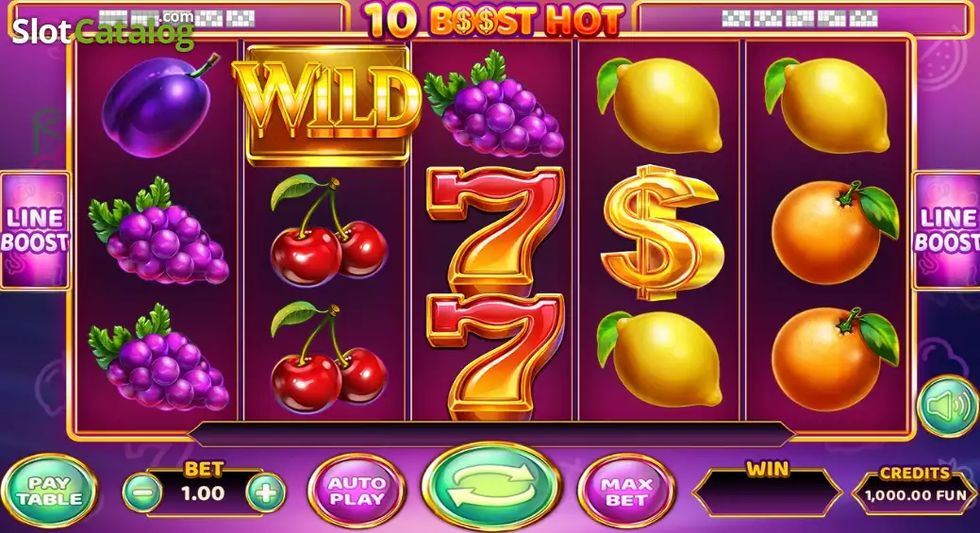Select the upper cherries symbol
This screenshot has width=980, height=533.
click(328, 230)
